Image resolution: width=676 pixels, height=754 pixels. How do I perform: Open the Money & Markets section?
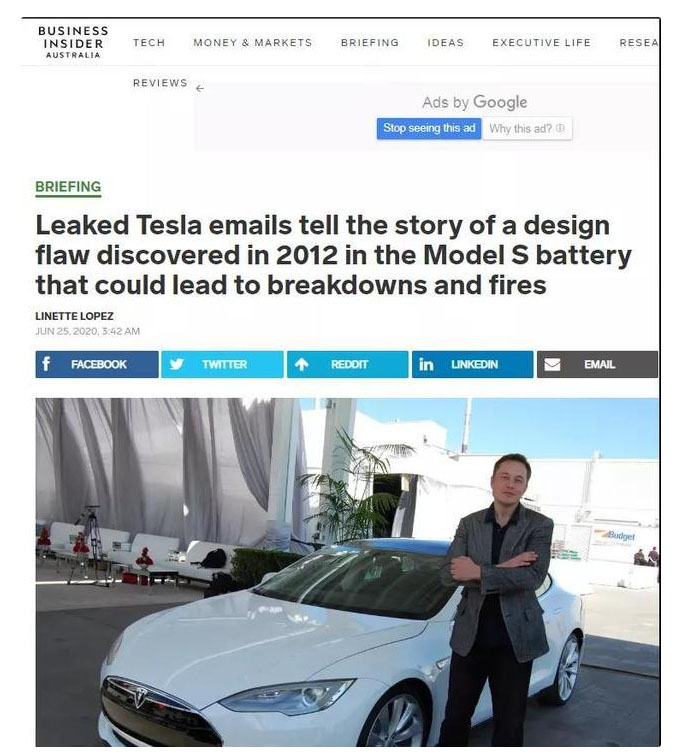tap(252, 43)
